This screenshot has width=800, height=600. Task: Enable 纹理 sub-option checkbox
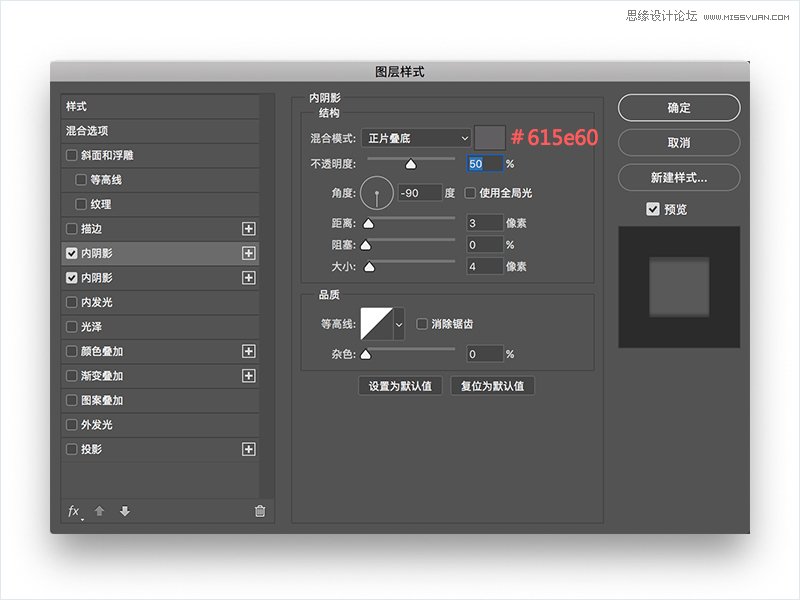[x=81, y=204]
